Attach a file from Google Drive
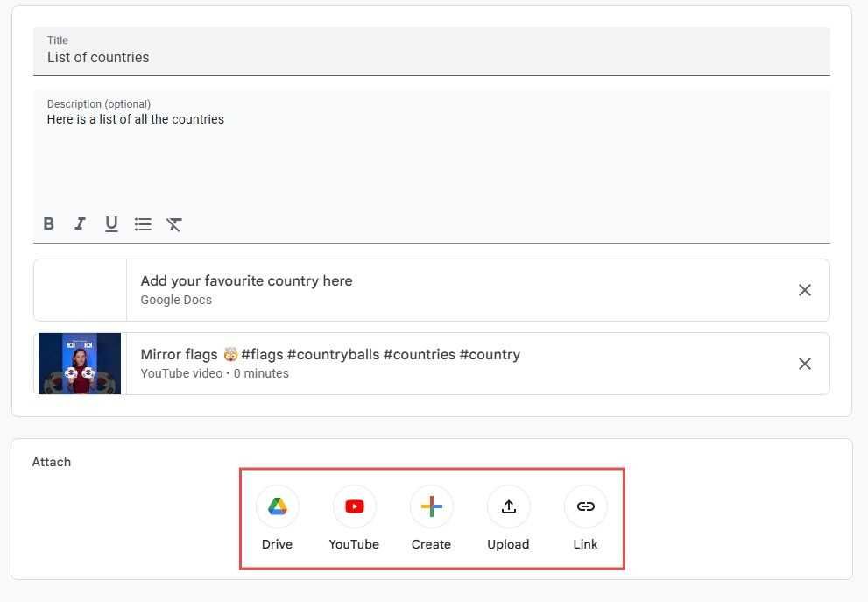Image resolution: width=868 pixels, height=602 pixels. 278,506
